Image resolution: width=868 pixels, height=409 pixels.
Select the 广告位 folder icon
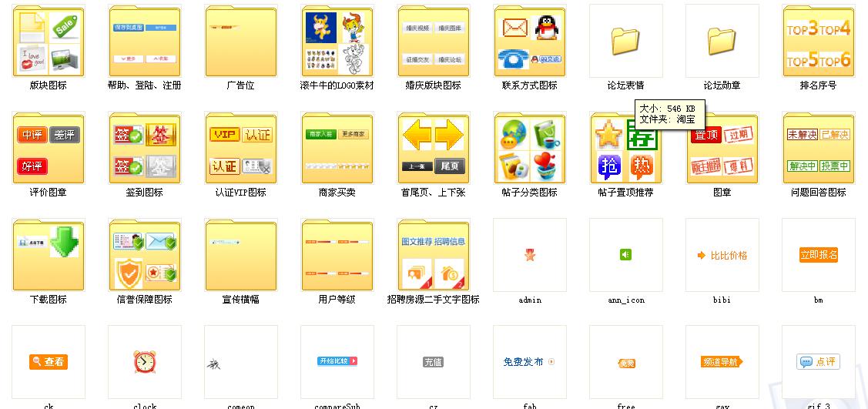click(x=241, y=41)
